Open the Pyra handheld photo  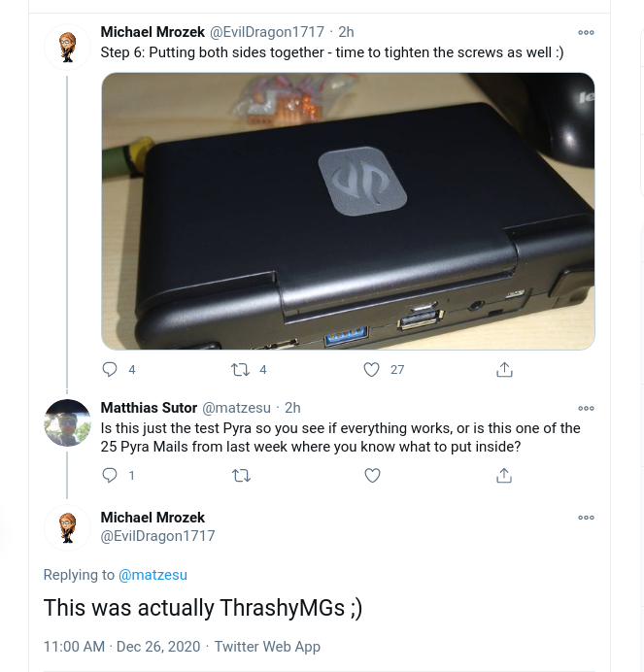click(348, 211)
